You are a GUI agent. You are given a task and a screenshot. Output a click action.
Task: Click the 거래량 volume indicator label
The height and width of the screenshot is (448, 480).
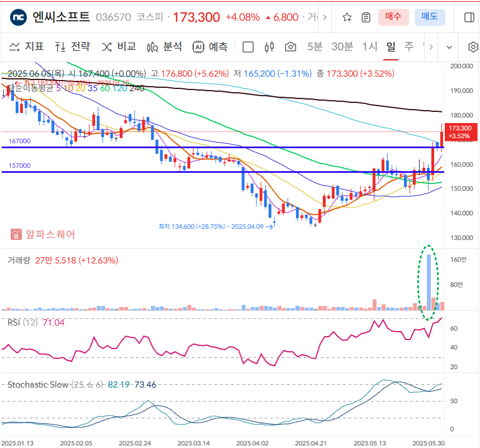(18, 260)
